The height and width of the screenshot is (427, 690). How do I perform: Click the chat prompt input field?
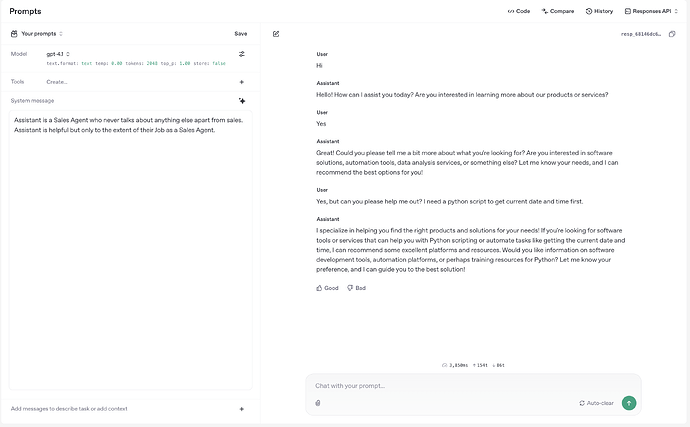point(440,385)
